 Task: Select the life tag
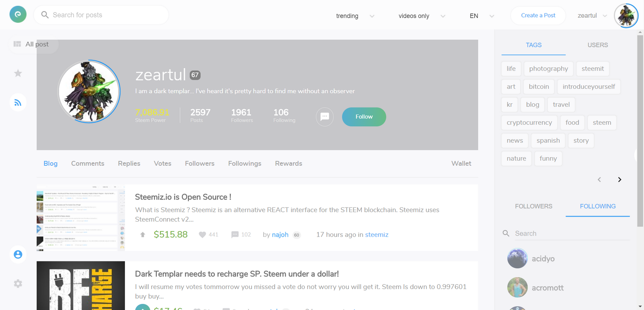click(x=511, y=69)
